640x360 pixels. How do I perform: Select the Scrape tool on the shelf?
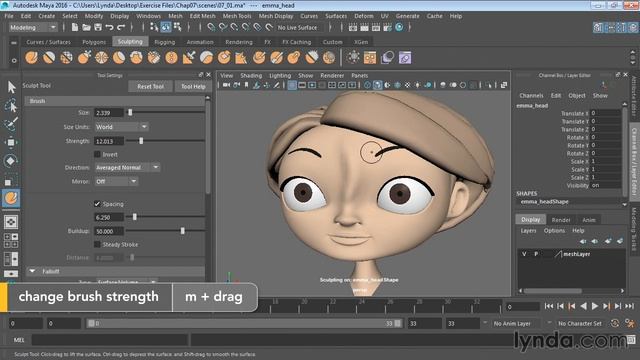224,58
